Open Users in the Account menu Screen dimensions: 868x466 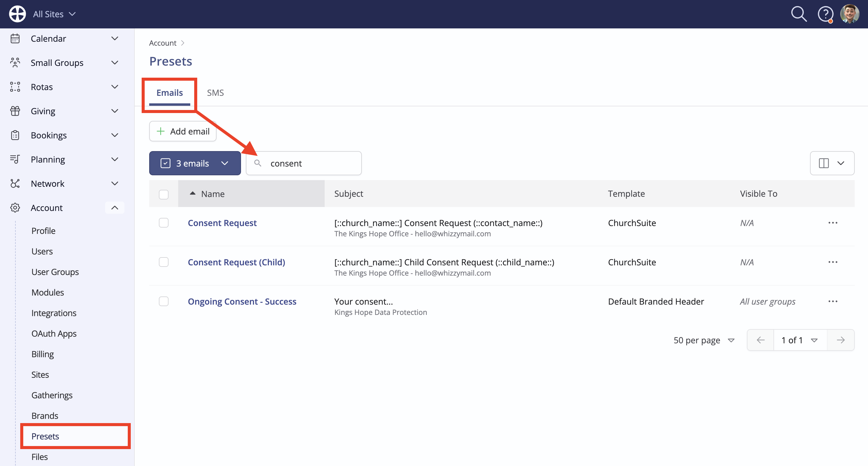[42, 251]
